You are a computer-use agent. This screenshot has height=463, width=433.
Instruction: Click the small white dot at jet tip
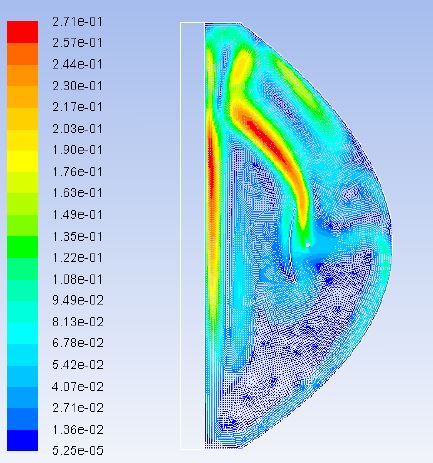coord(308,245)
